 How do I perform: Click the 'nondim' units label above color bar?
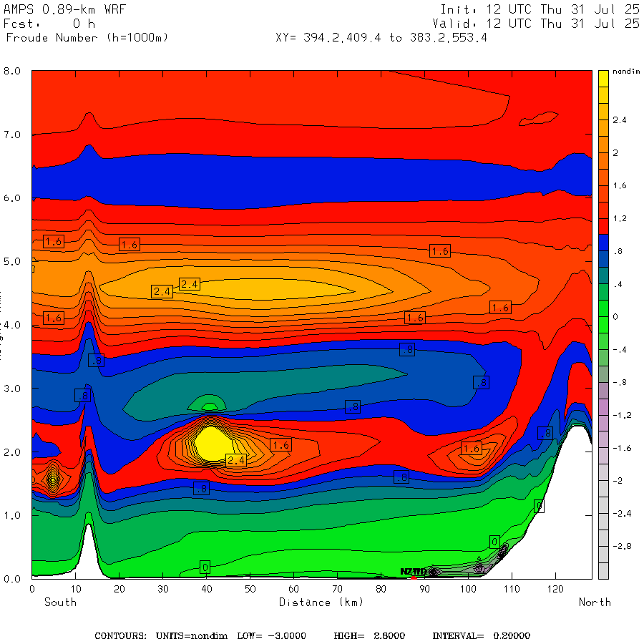626,72
